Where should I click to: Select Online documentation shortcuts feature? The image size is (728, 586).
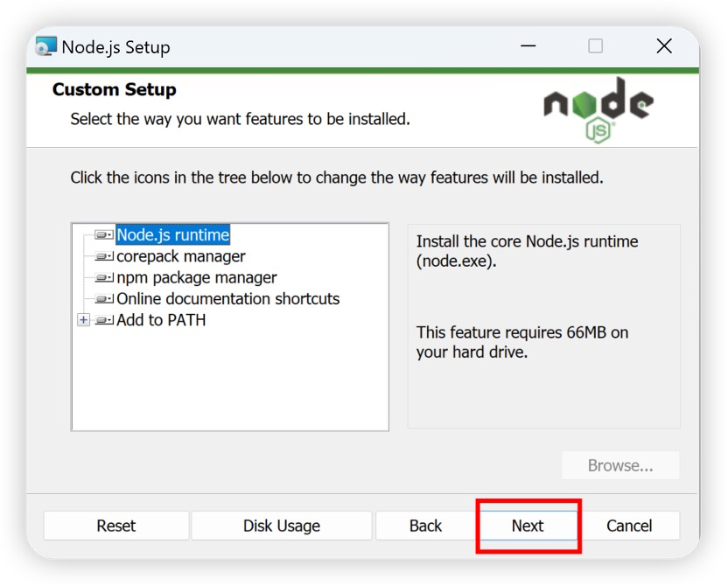(x=228, y=299)
